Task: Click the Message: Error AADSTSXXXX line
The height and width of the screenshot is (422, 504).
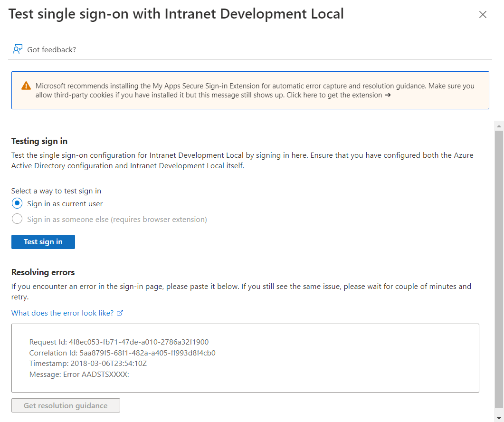Action: click(79, 374)
